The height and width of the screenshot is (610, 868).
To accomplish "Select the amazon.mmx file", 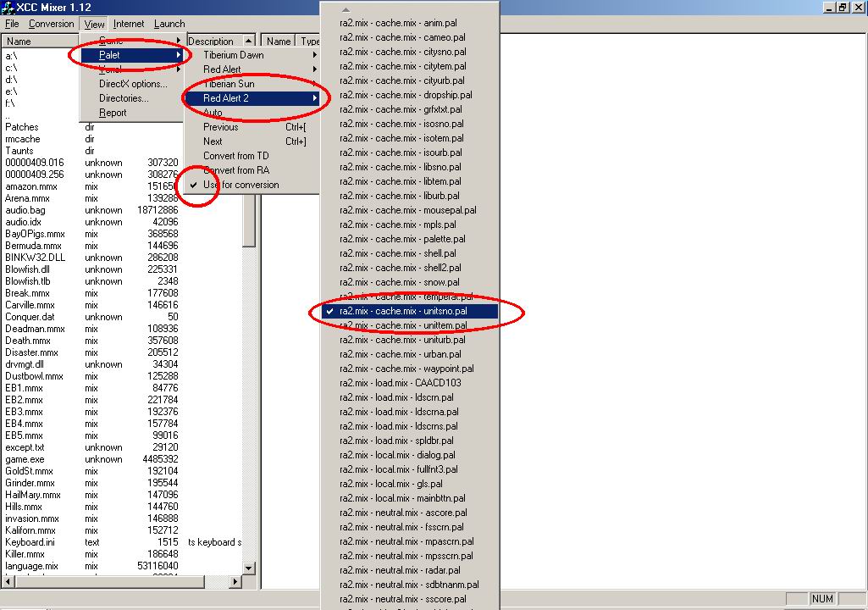I will click(x=31, y=186).
